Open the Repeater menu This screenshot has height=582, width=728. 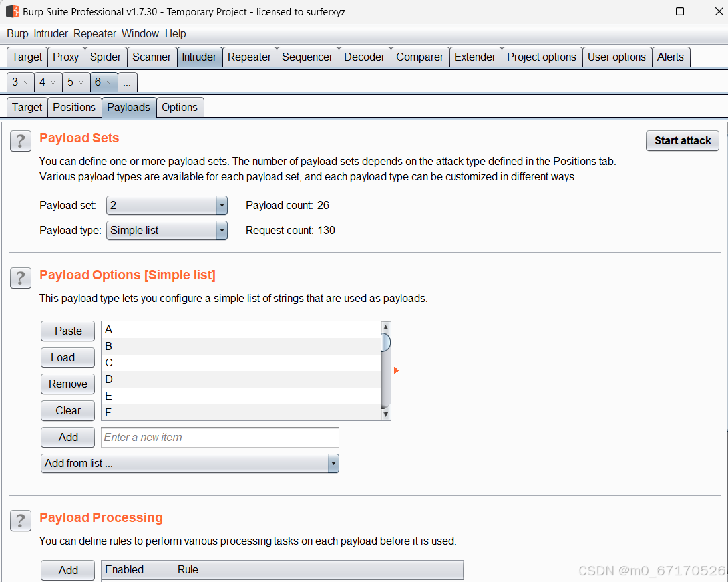pyautogui.click(x=94, y=33)
